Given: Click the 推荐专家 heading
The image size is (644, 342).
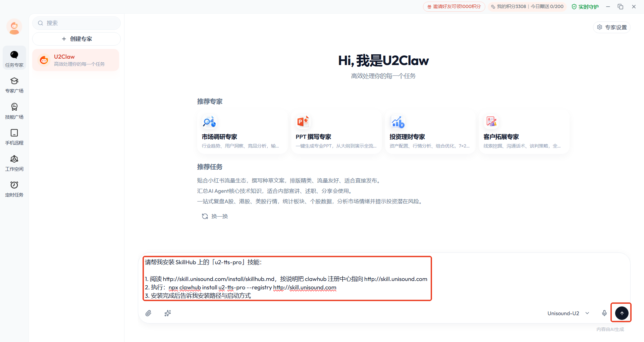Looking at the screenshot, I should click(x=210, y=101).
